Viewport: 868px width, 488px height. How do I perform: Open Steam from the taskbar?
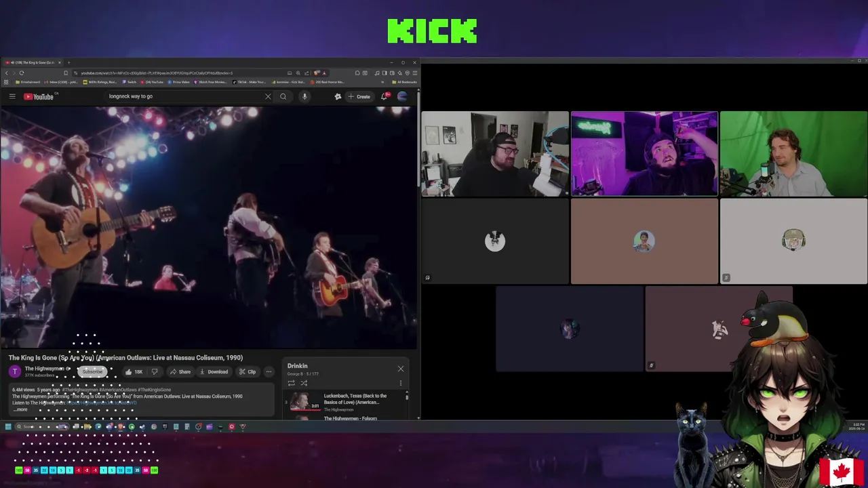(x=142, y=427)
